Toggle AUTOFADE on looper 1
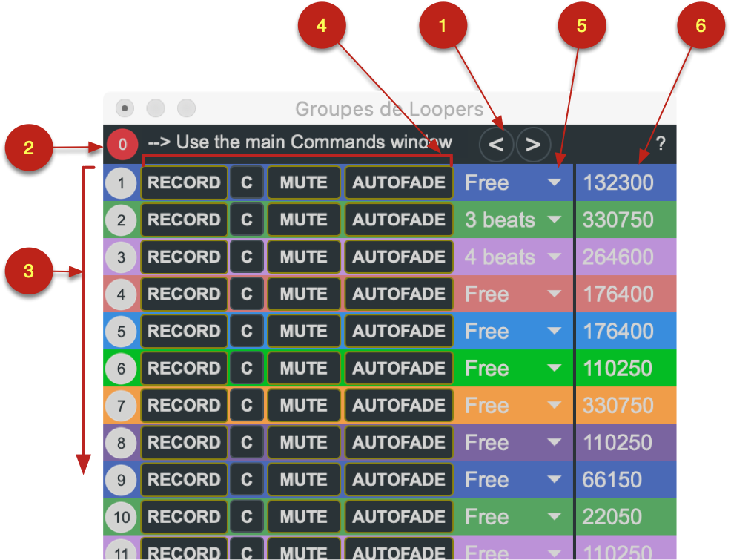Screen dimensions: 731x560 (399, 182)
